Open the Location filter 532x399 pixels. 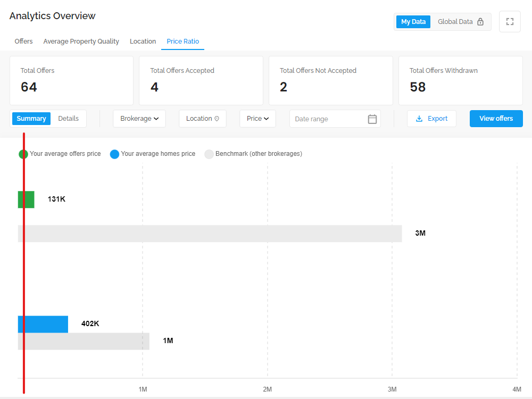[203, 119]
